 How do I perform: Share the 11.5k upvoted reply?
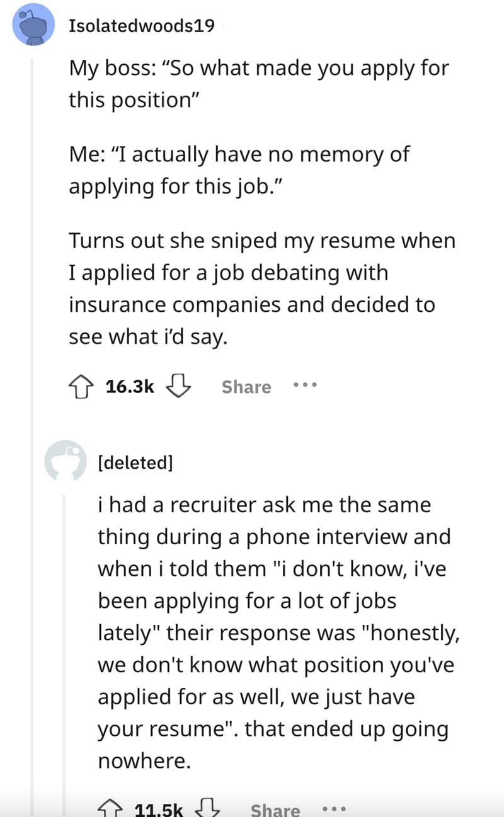click(276, 808)
